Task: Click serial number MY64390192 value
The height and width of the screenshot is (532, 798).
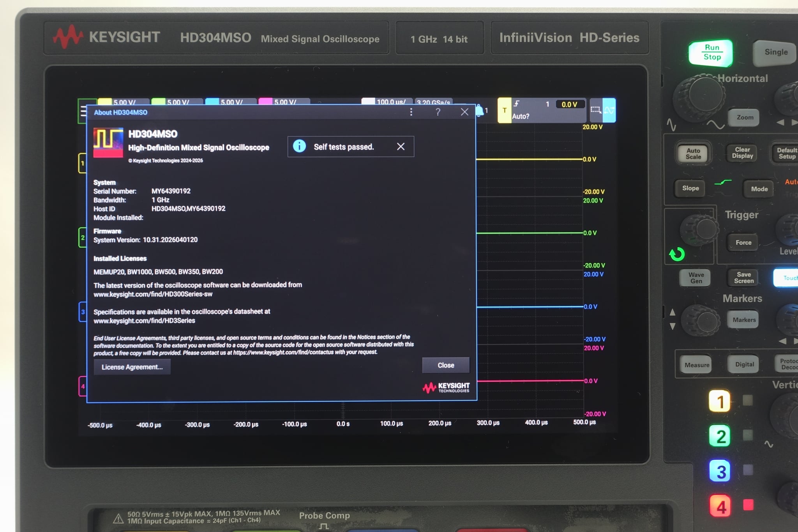Action: pos(171,191)
